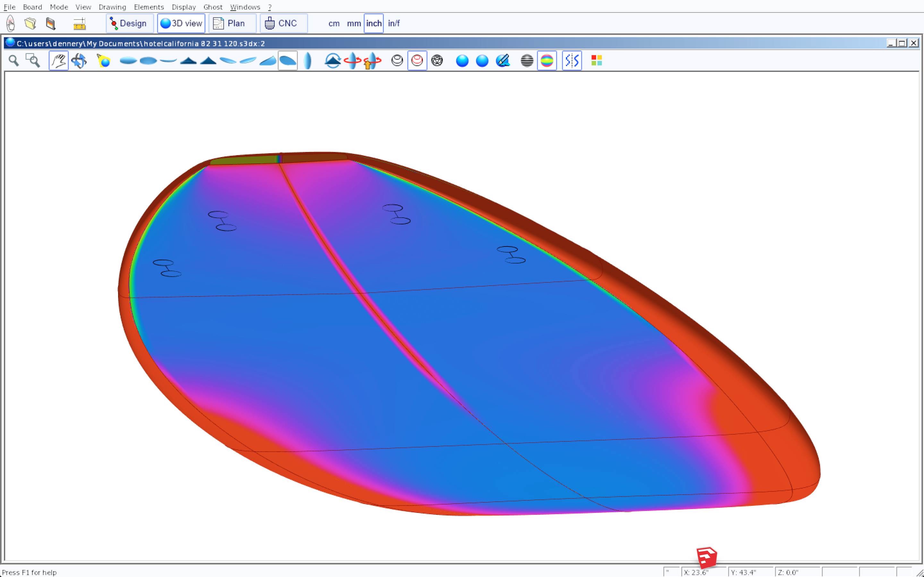This screenshot has width=924, height=577.
Task: Click the Y coordinate status field
Action: 750,572
